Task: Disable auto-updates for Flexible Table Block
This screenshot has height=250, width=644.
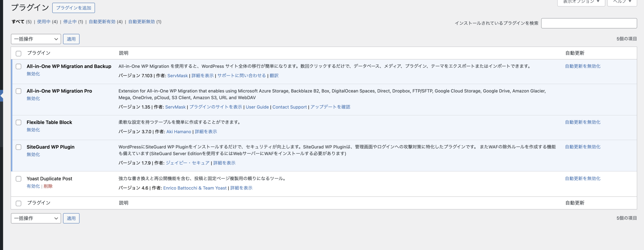Action: 583,122
